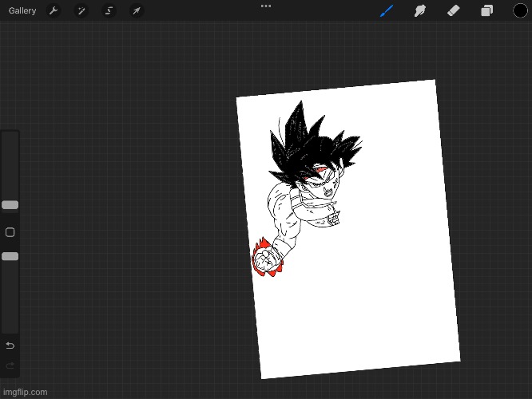The width and height of the screenshot is (532, 399).
Task: Return to the Gallery
Action: click(22, 10)
